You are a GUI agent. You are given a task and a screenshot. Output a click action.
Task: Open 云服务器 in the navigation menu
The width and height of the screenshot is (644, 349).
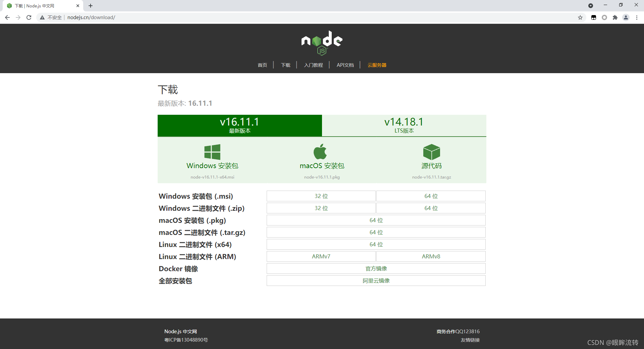pyautogui.click(x=377, y=65)
